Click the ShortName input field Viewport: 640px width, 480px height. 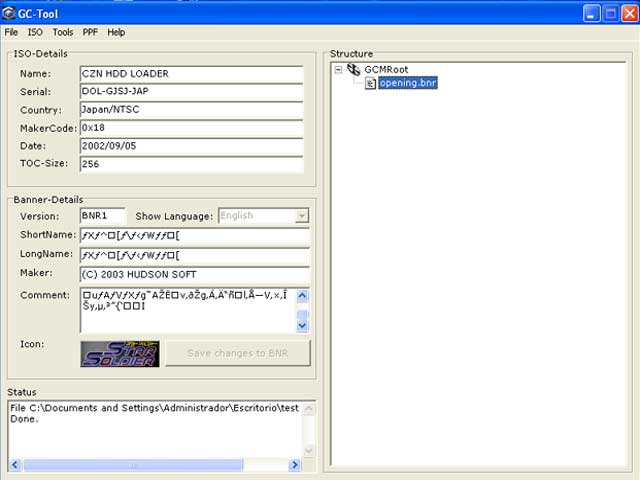click(x=195, y=236)
